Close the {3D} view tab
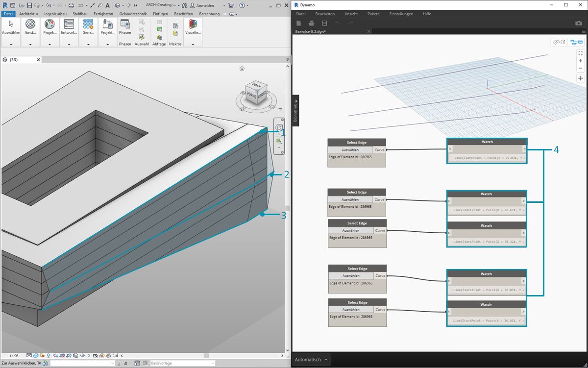Screen dimensions: 588x368 coord(38,60)
